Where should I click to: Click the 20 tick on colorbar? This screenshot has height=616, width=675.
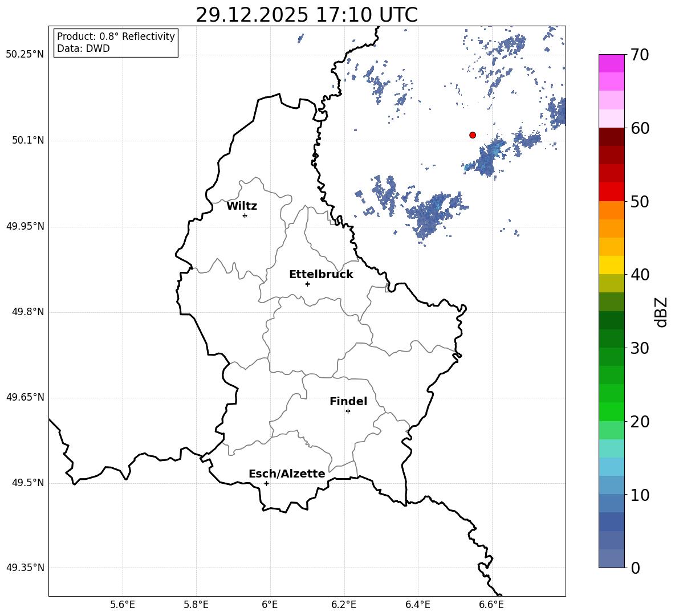click(x=640, y=422)
